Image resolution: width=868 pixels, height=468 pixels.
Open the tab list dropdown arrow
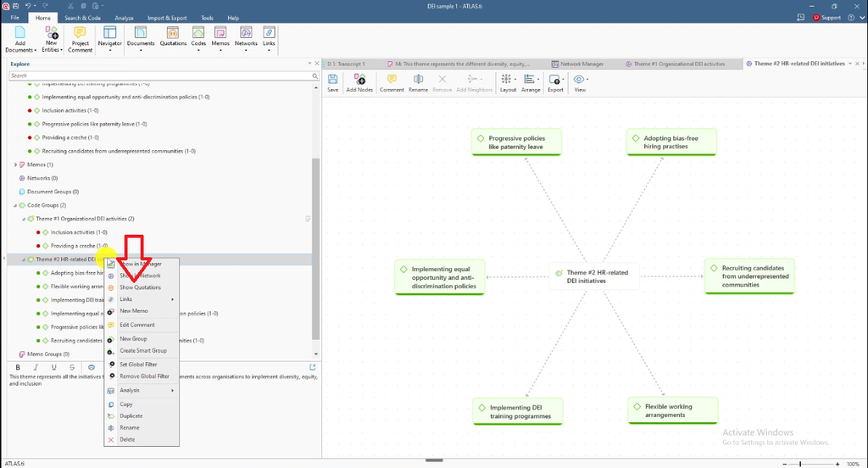(x=850, y=64)
